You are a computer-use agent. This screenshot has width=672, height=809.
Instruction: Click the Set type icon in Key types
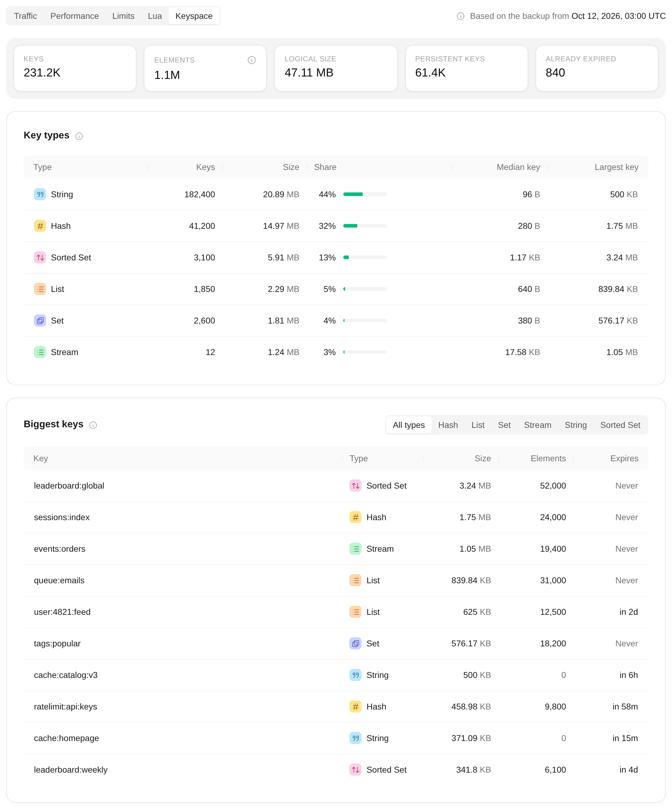tap(40, 321)
